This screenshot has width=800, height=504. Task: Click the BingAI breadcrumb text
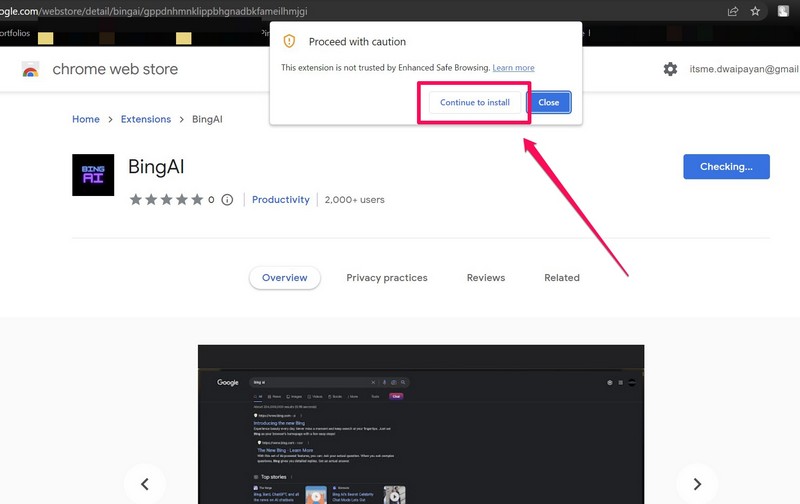pyautogui.click(x=207, y=119)
